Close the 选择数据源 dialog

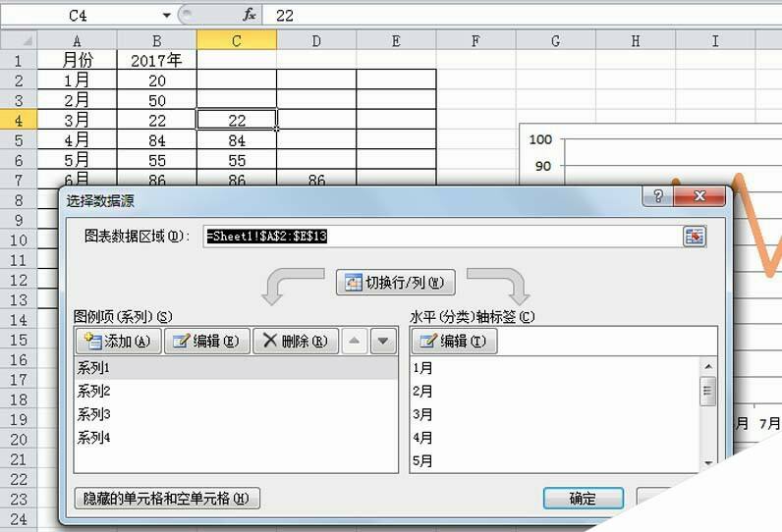(x=699, y=196)
